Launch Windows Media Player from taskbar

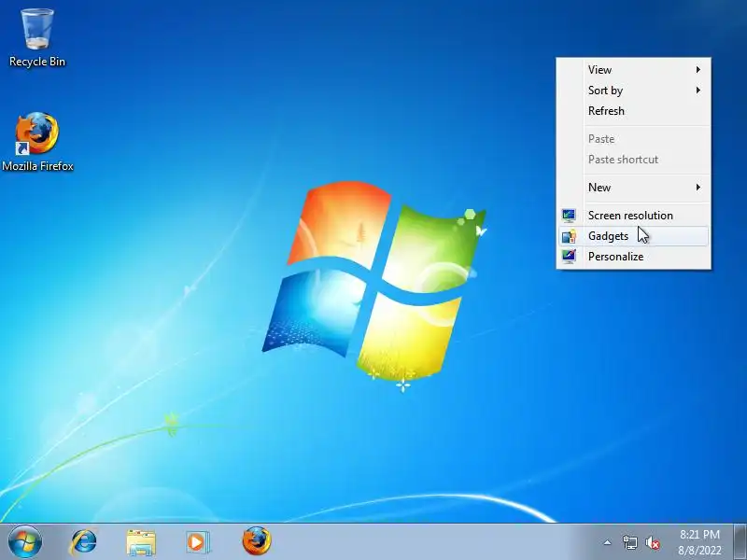coord(197,542)
